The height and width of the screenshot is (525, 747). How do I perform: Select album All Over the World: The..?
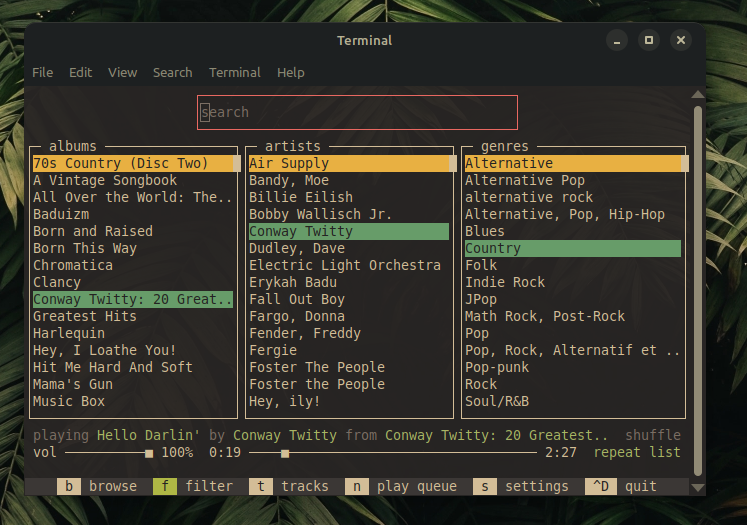click(133, 197)
